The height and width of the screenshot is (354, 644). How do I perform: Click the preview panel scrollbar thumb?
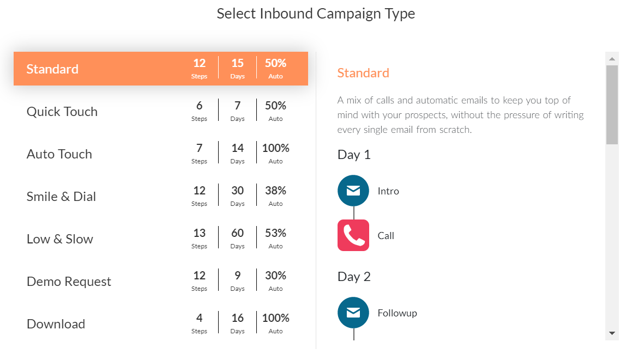[612, 105]
